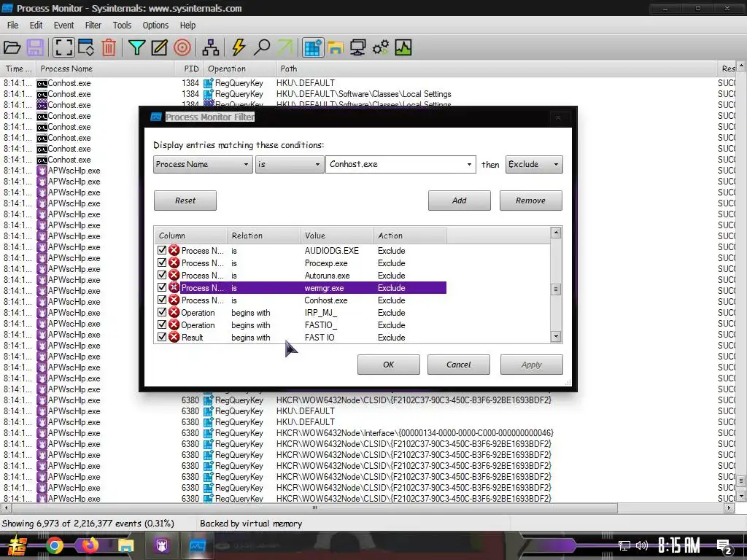Viewport: 747px width, 560px height.
Task: Click the Operation column header in main window
Action: pyautogui.click(x=239, y=69)
